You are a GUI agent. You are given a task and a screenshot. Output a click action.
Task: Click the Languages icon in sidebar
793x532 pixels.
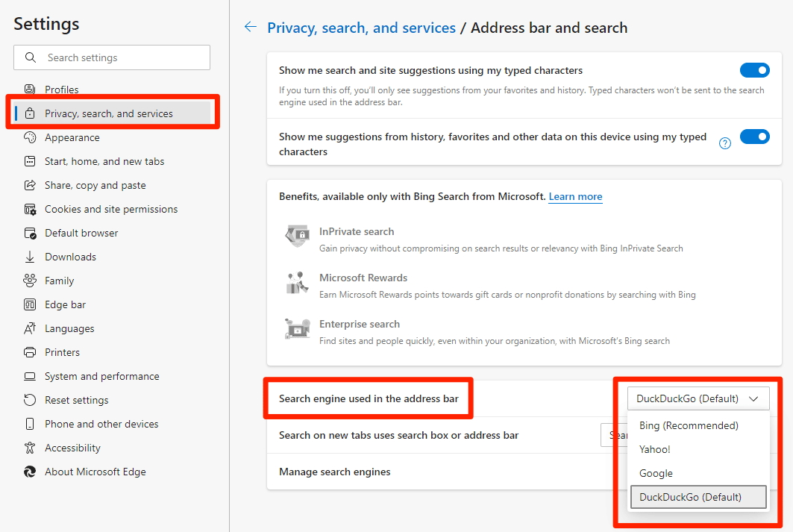[x=30, y=328]
